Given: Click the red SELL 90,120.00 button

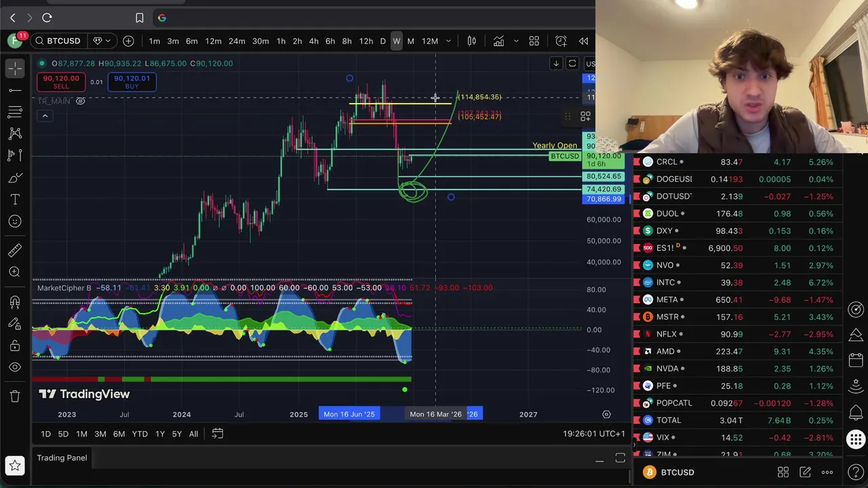Looking at the screenshot, I should click(x=61, y=82).
